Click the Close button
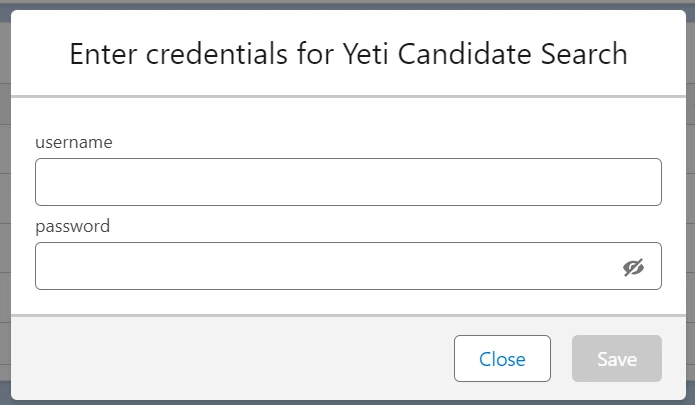Screen dimensions: 695x405 tap(502, 358)
